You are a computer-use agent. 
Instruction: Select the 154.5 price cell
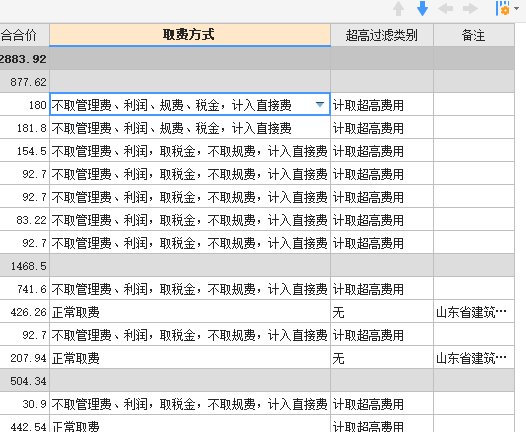24,151
